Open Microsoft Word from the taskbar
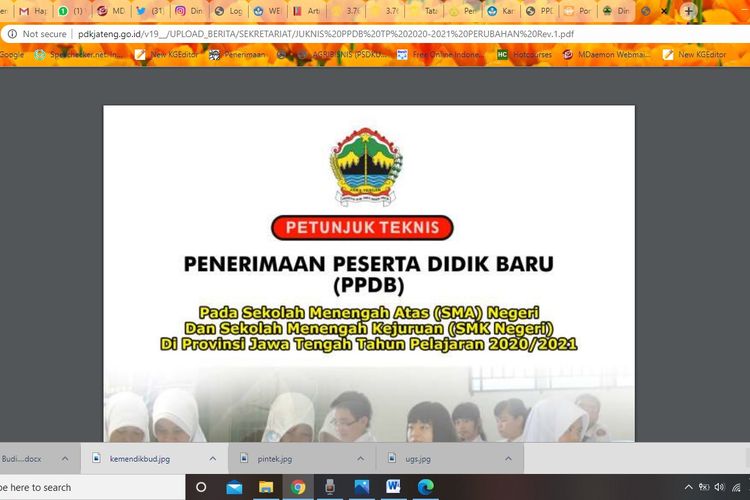Screen dimensions: 750x500 (393, 487)
